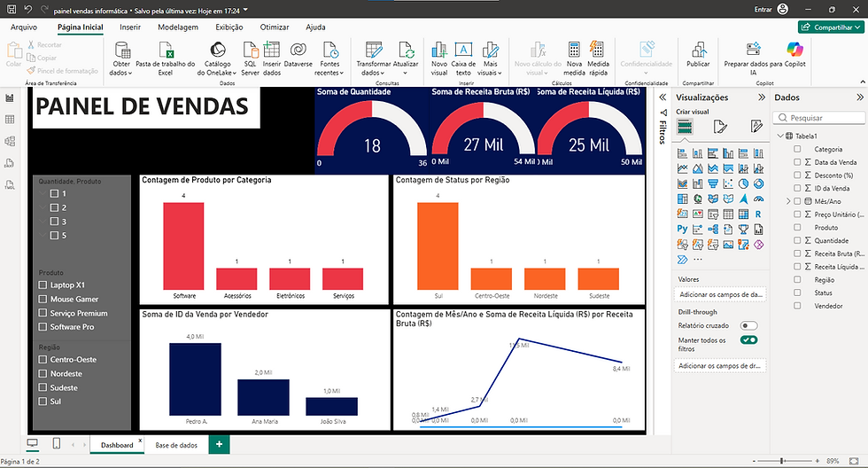Click the Pesquisar field in Dados
The image size is (868, 468).
coord(819,117)
